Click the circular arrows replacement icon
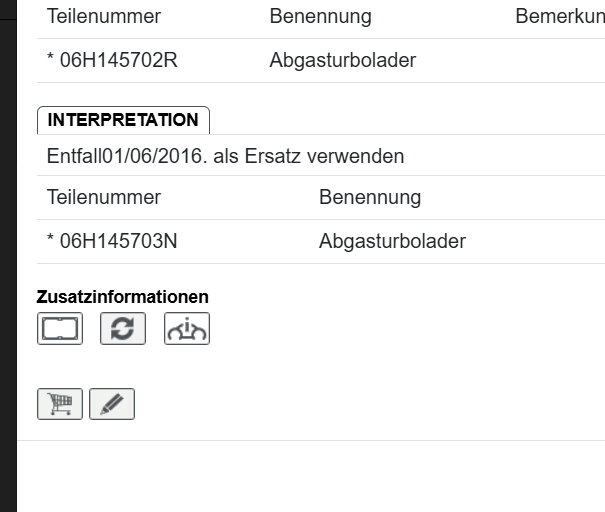 [x=123, y=329]
